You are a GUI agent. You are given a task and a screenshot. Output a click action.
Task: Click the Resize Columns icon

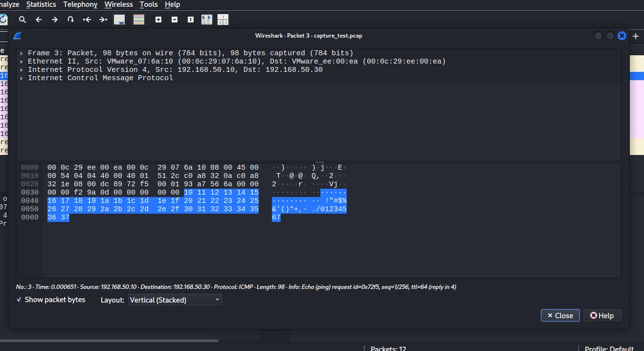pos(207,20)
